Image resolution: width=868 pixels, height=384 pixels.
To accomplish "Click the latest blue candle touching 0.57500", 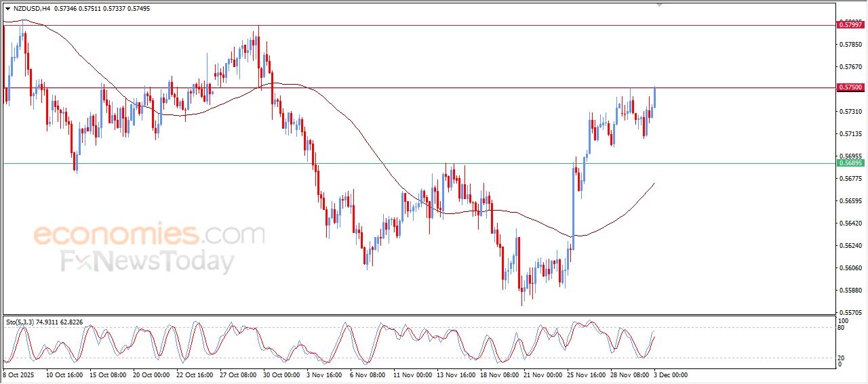I will pyautogui.click(x=654, y=98).
